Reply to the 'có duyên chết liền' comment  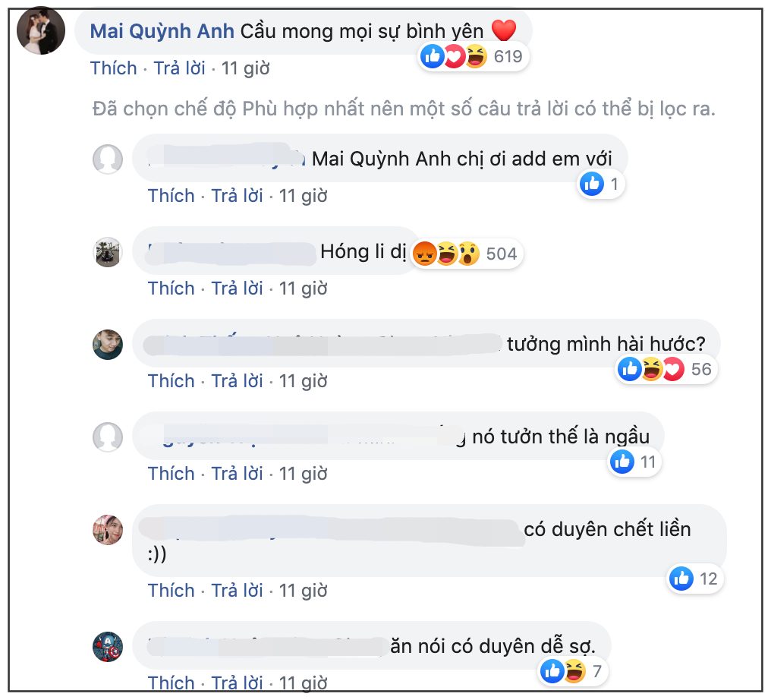(x=237, y=591)
